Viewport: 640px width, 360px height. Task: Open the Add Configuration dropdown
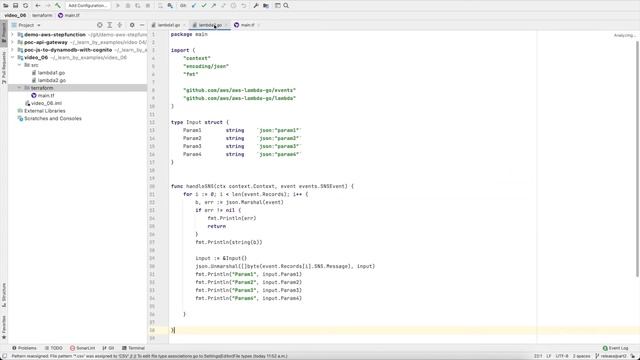click(87, 6)
